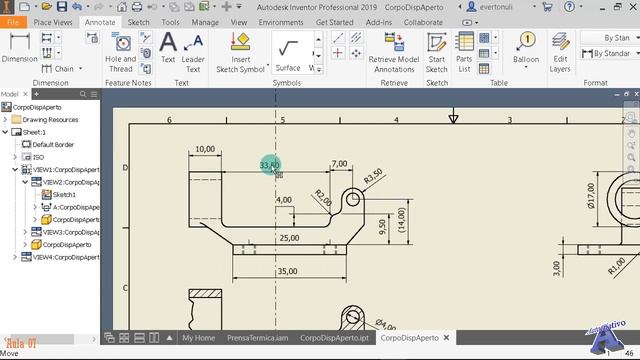Click the Home icon in quick access toolbar
The height and width of the screenshot is (360, 640).
point(122,7)
